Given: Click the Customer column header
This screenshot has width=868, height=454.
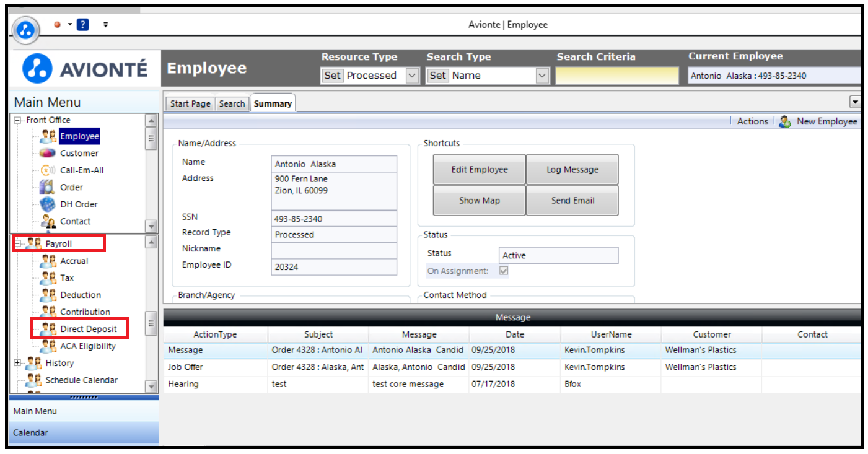Looking at the screenshot, I should (712, 334).
